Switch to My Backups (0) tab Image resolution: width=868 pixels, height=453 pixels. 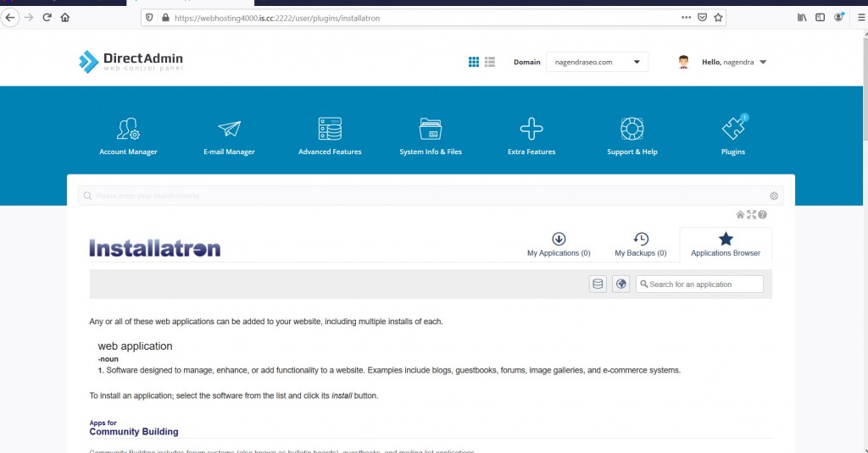coord(641,245)
